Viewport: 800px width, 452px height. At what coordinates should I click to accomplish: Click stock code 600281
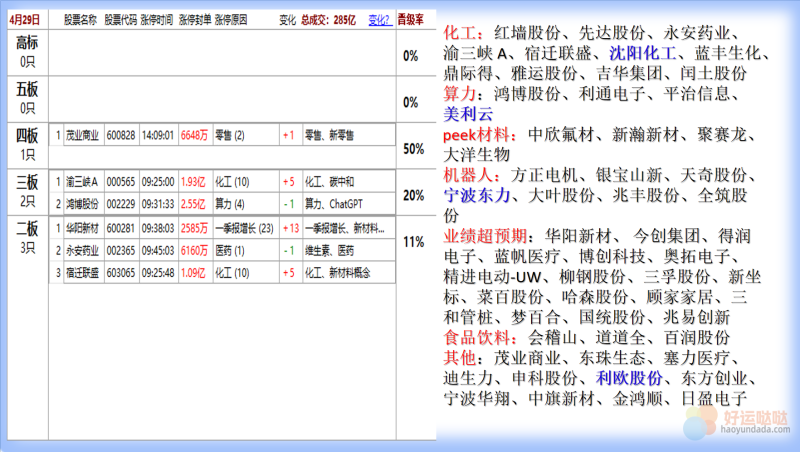click(121, 228)
